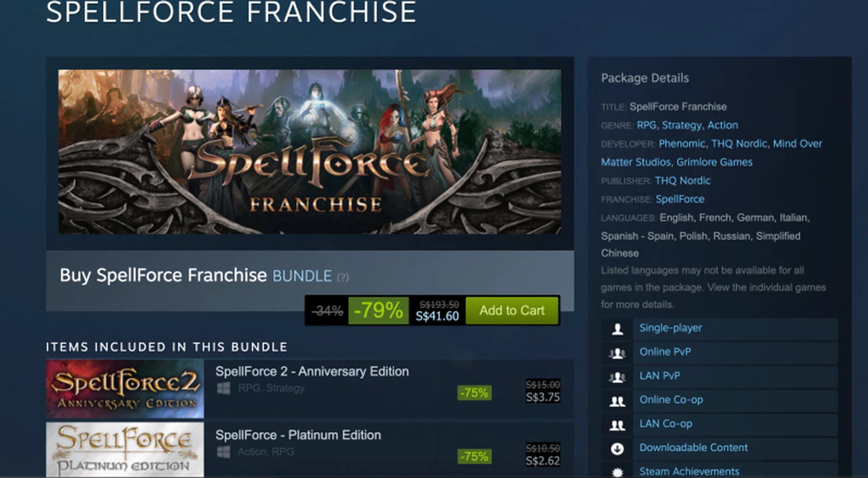The image size is (868, 478).
Task: Click the LAN Co-op feature icon
Action: click(x=617, y=425)
